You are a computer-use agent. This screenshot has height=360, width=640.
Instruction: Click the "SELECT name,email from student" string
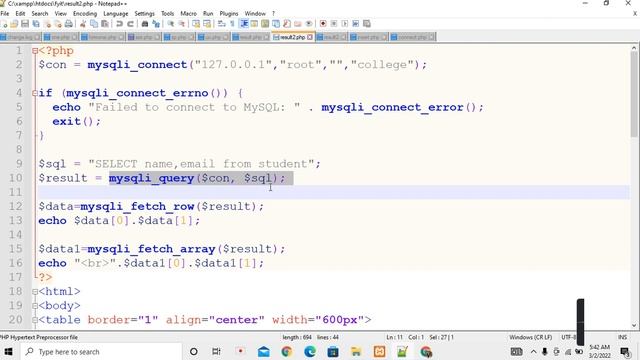(x=201, y=164)
